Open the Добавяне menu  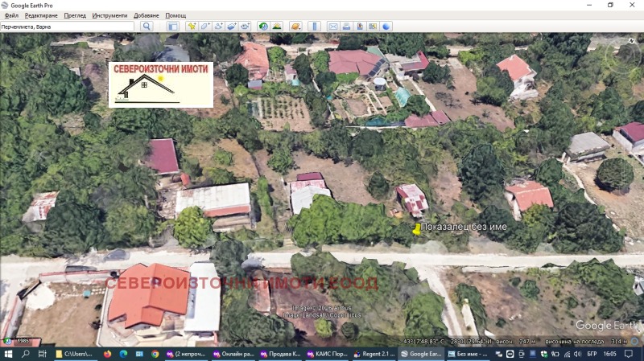[147, 15]
